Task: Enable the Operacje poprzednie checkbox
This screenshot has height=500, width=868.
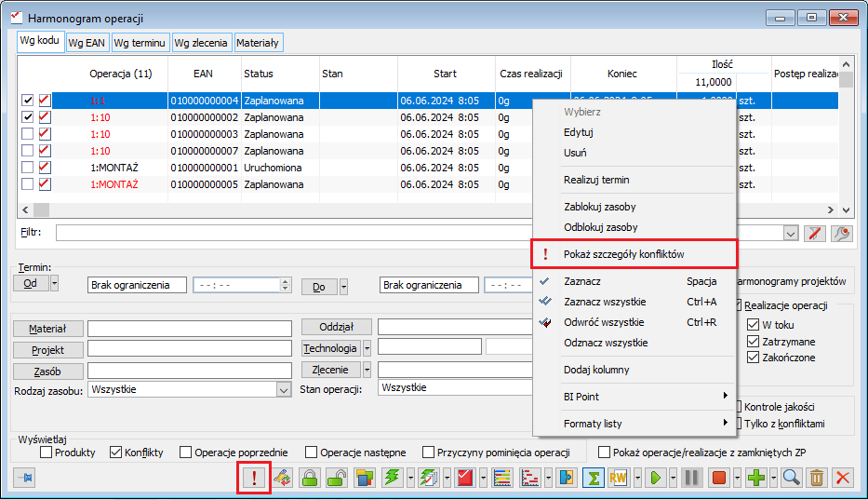Action: coord(185,453)
